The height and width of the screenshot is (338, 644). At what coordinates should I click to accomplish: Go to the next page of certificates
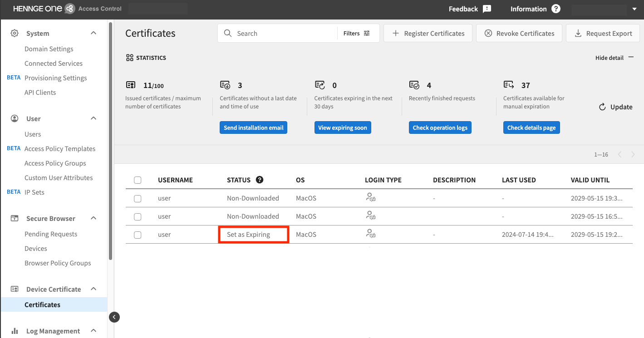tap(633, 154)
